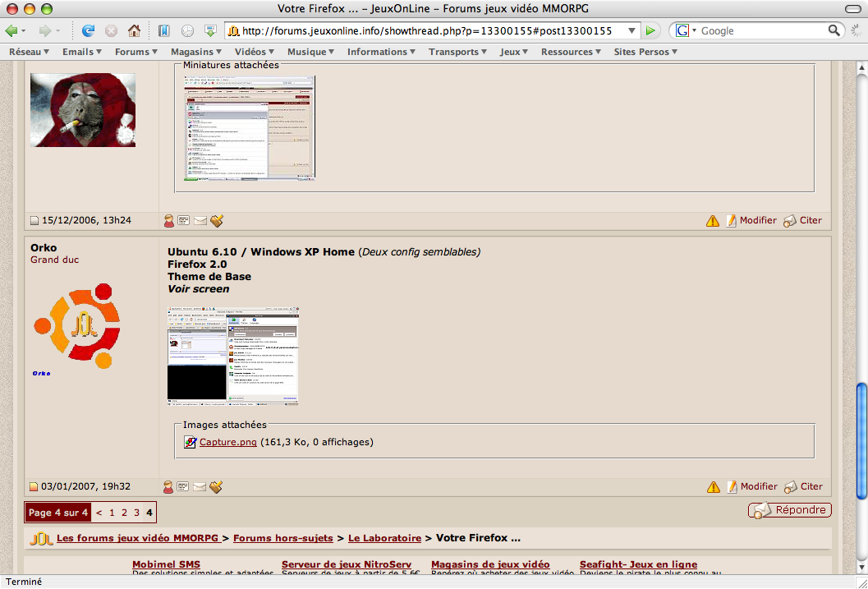Open the home page via house icon
Screen dimensions: 868x589
[x=134, y=30]
